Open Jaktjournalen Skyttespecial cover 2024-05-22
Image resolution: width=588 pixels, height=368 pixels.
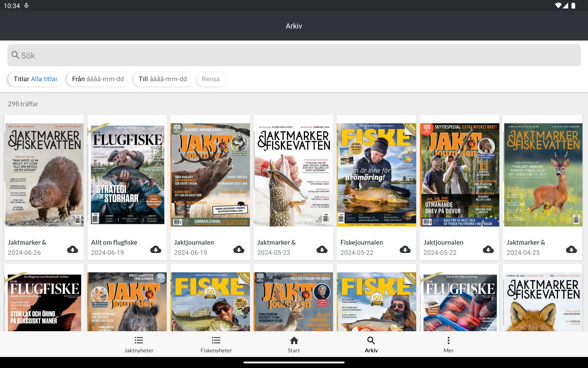pyautogui.click(x=459, y=175)
